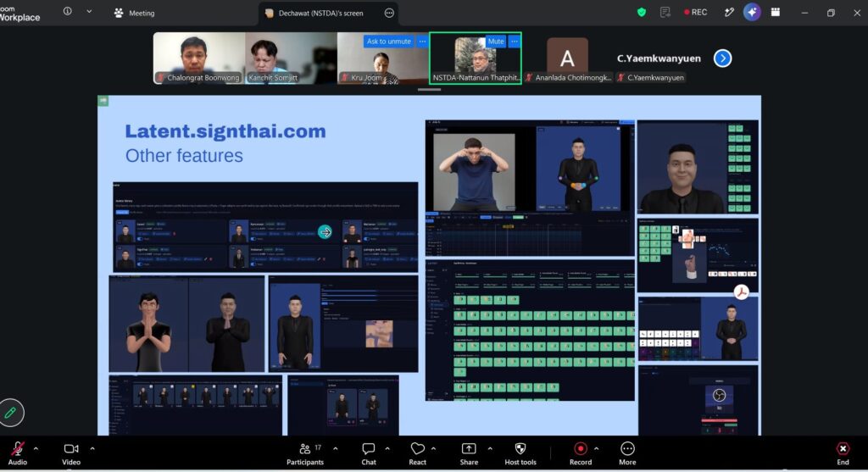Mute NSTDA-Nattanun participant
The width and height of the screenshot is (868, 472).
pyautogui.click(x=495, y=42)
